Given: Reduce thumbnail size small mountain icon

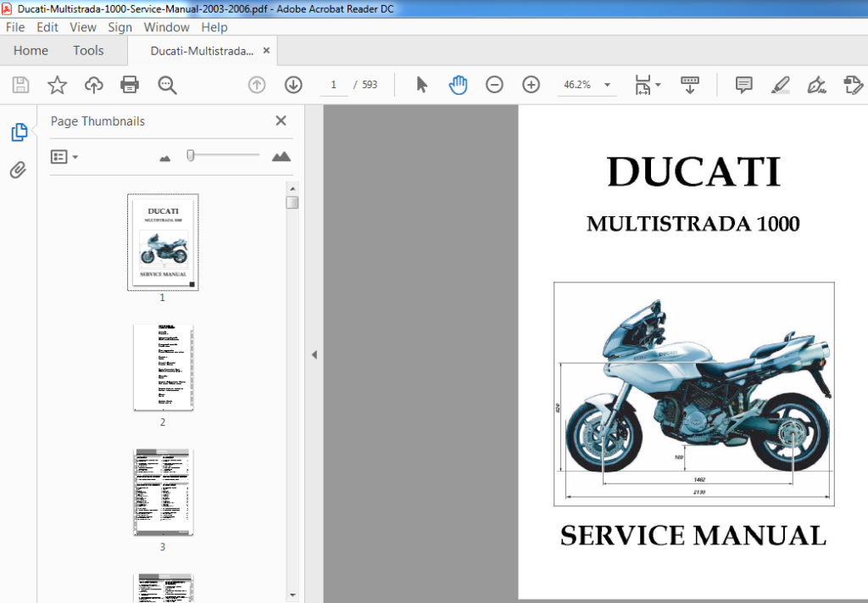Looking at the screenshot, I should point(165,159).
